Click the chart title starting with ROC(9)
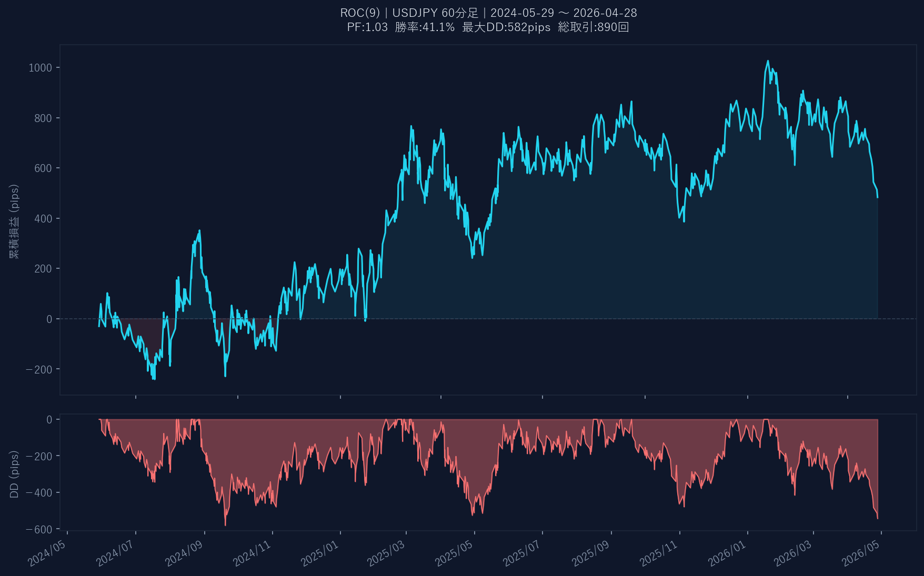Viewport: 924px width, 576px height. coord(488,13)
